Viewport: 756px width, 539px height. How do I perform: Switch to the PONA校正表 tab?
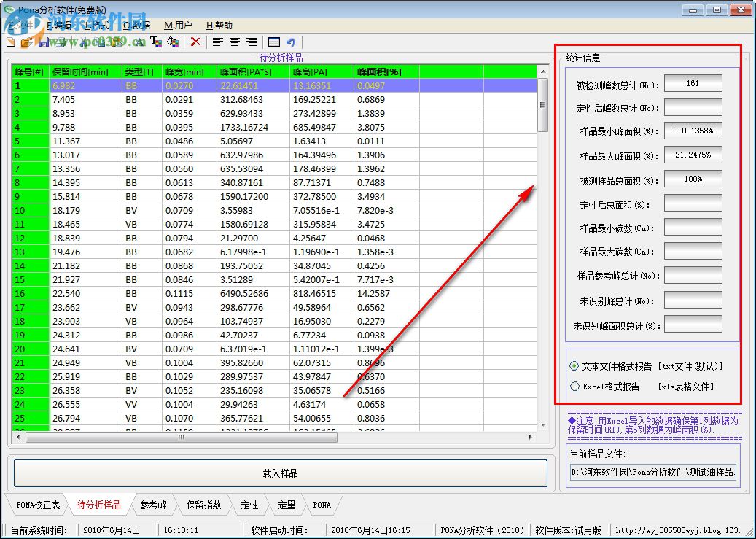click(38, 505)
